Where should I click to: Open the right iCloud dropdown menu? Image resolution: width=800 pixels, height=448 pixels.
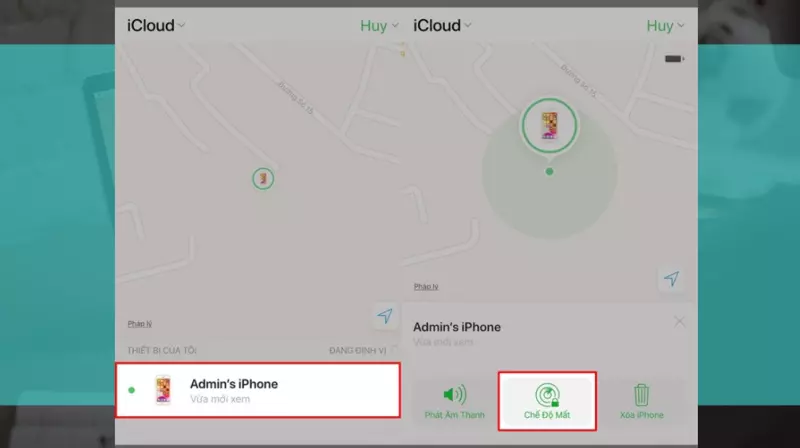click(442, 26)
